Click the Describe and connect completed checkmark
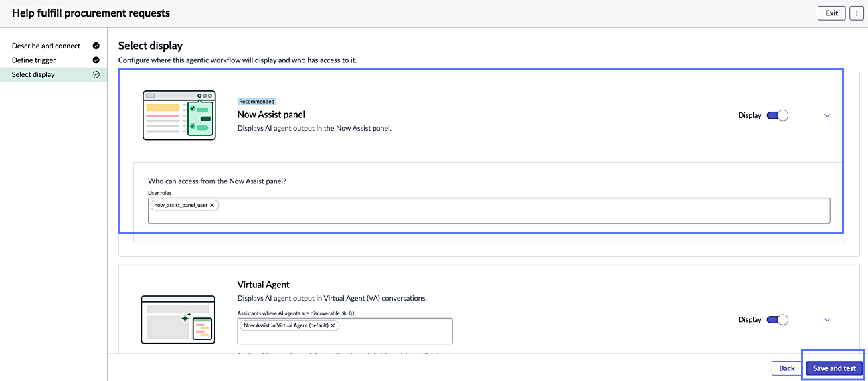 96,46
